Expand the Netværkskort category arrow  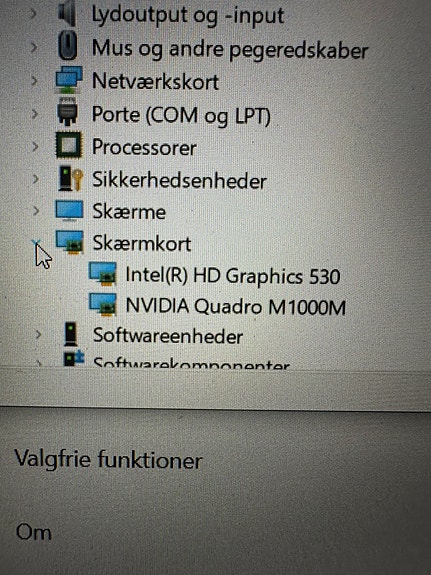point(34,80)
